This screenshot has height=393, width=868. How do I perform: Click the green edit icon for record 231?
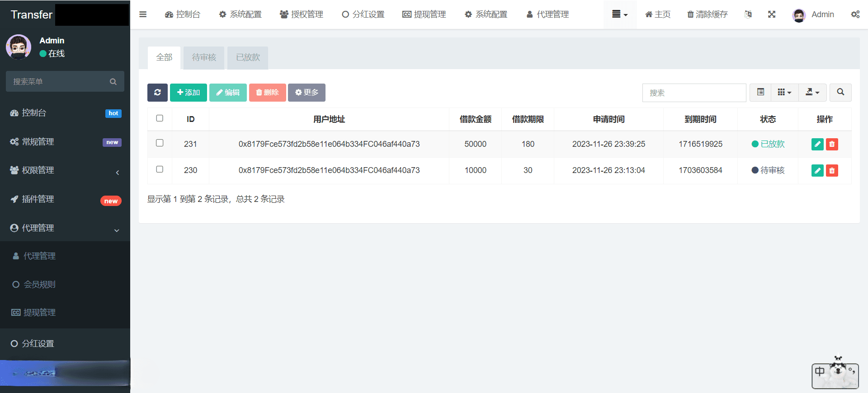click(817, 144)
